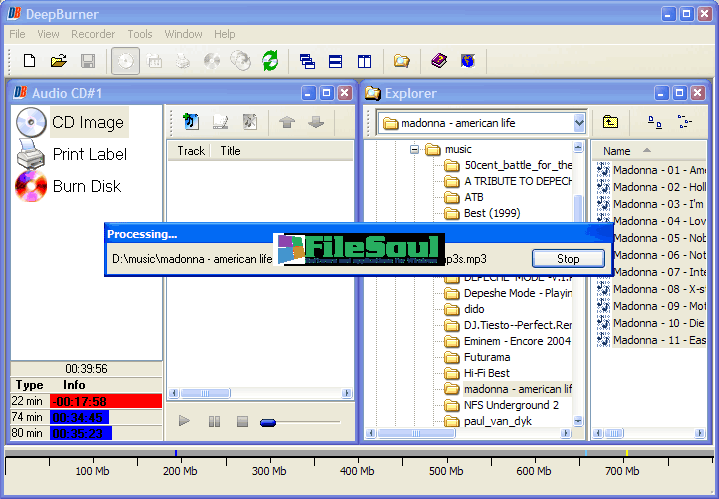This screenshot has height=499, width=719.
Task: Select the Eminem - Encore 2004 folder
Action: (517, 341)
